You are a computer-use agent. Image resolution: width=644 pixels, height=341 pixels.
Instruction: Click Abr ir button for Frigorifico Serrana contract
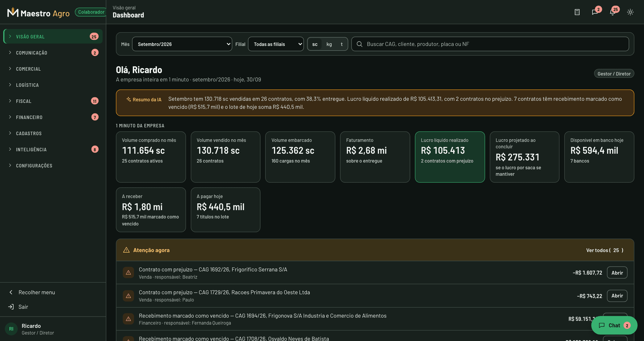[x=617, y=272]
